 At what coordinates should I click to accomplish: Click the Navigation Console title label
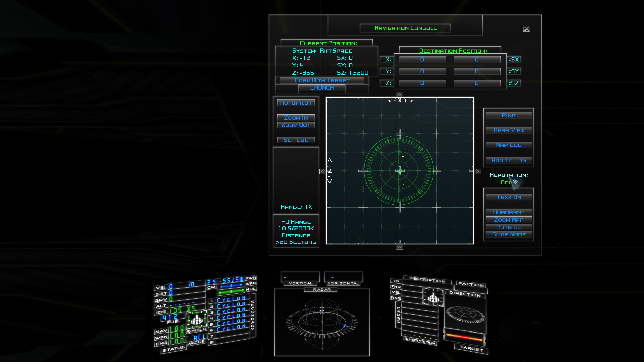click(x=406, y=28)
